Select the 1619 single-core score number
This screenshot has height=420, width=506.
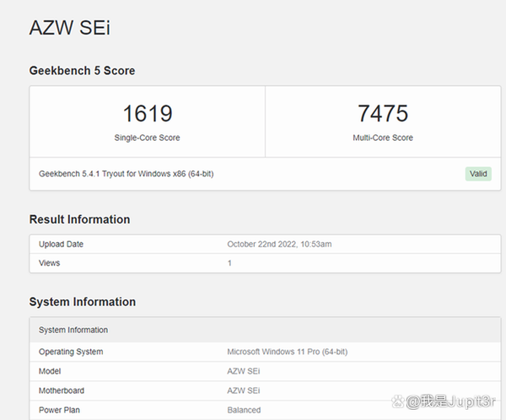click(x=147, y=113)
